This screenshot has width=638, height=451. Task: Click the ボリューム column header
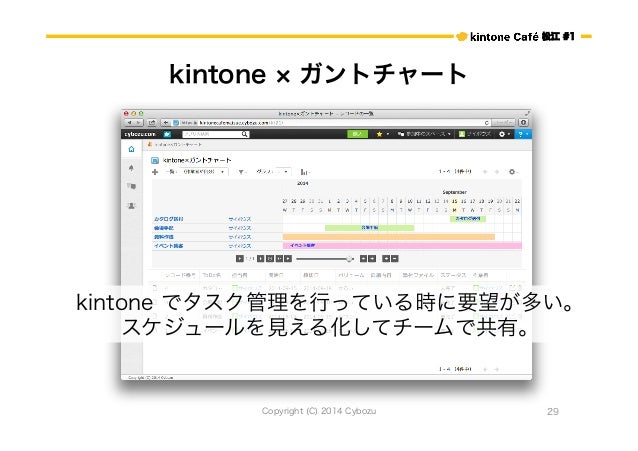point(350,275)
